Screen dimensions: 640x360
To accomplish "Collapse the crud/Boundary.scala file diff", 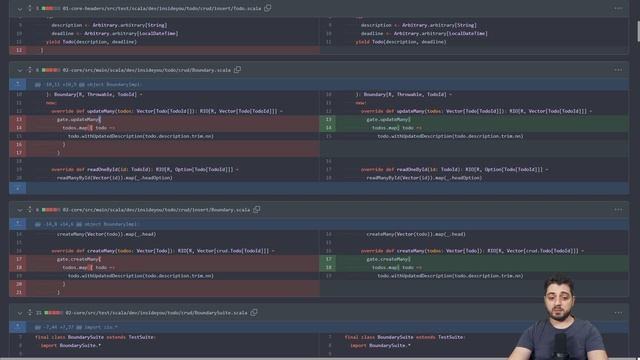I will [x=20, y=70].
